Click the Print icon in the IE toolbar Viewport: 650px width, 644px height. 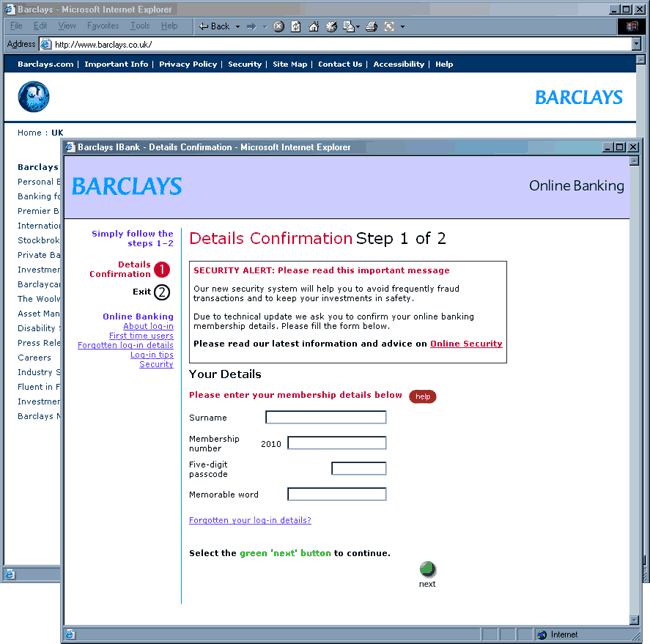371,27
